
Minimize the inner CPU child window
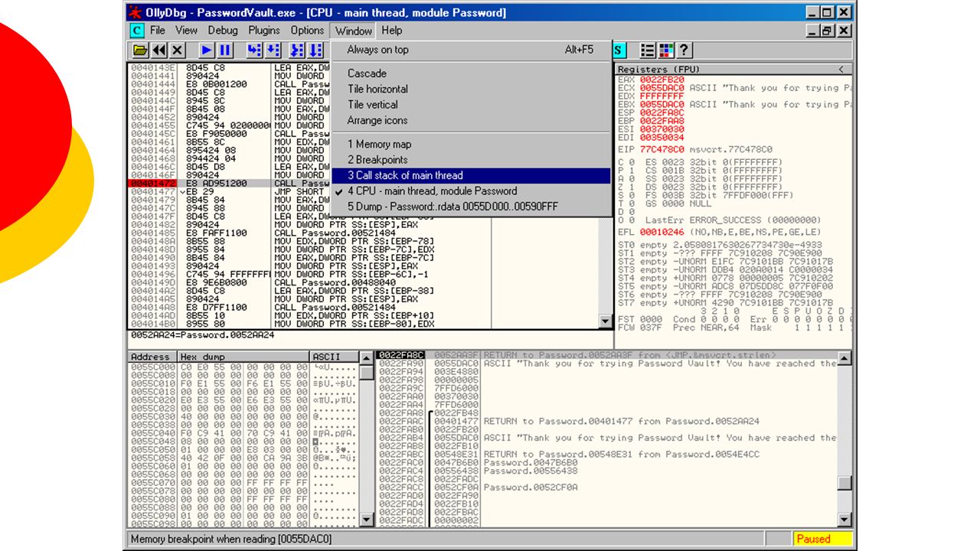813,31
